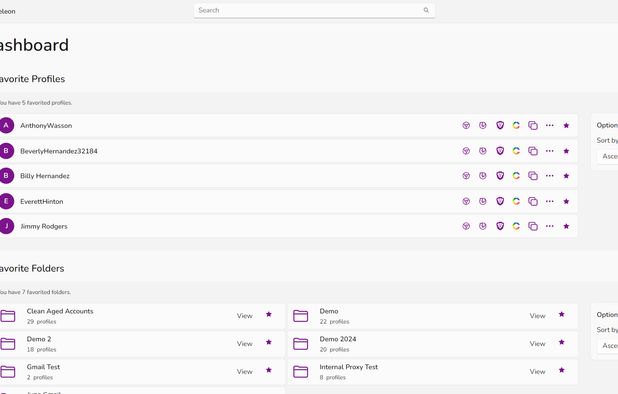
Task: Click the duplicate icon for Billy Hernandez
Action: [533, 176]
